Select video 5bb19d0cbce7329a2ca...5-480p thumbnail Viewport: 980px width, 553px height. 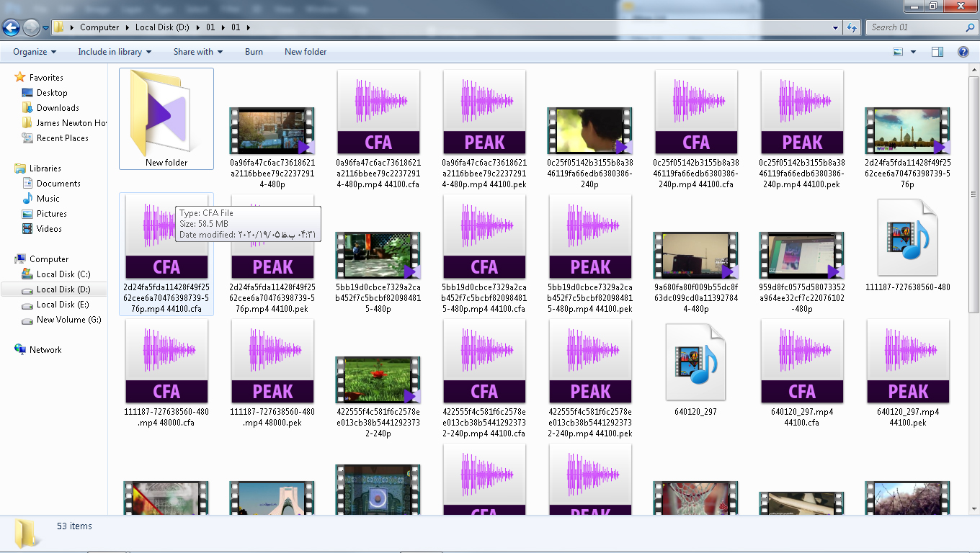378,256
